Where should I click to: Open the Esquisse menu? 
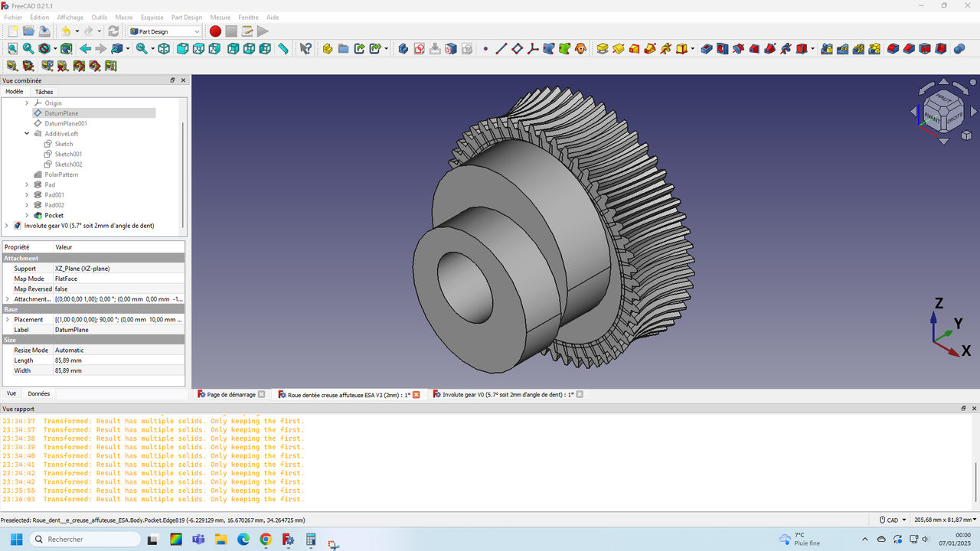(x=152, y=17)
